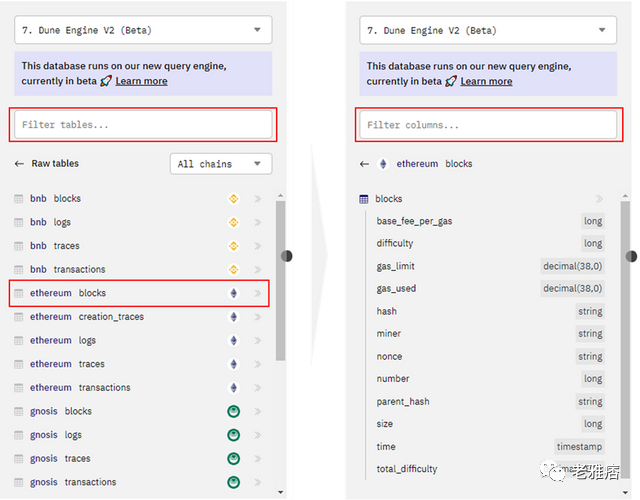Click Gnosis icon on gnosis transactions row

pyautogui.click(x=233, y=482)
